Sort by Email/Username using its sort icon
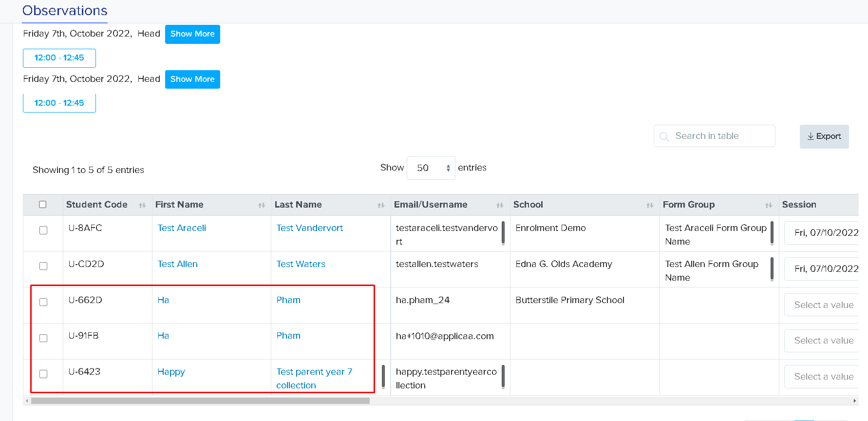 coord(500,206)
